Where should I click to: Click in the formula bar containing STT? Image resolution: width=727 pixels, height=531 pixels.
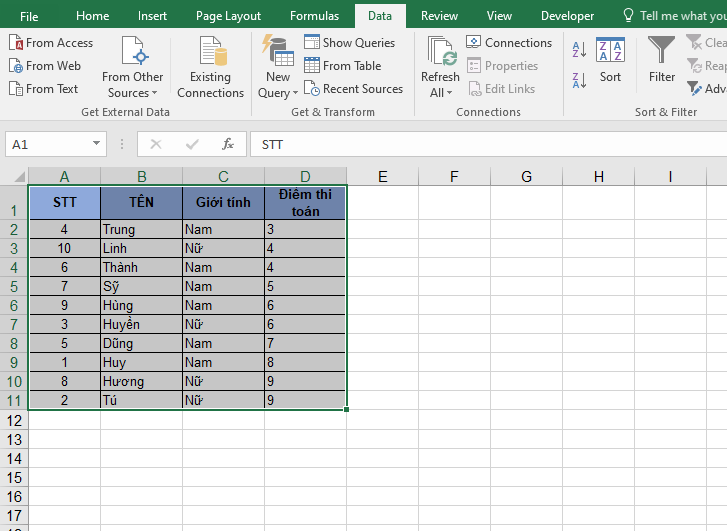(x=480, y=144)
